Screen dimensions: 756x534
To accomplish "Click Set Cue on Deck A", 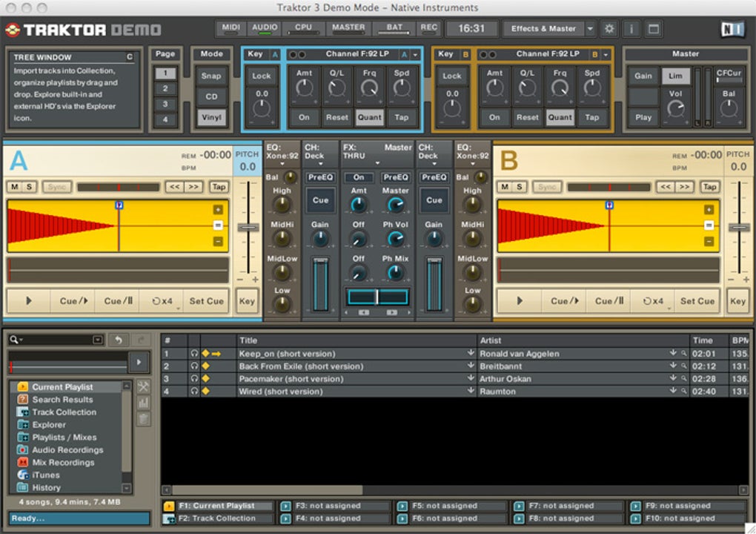I will pos(206,301).
